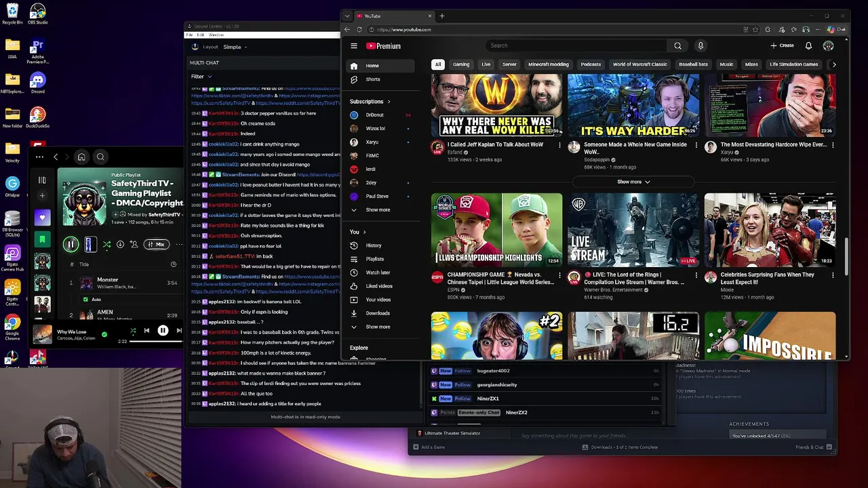Open a new browser tab

[x=441, y=16]
